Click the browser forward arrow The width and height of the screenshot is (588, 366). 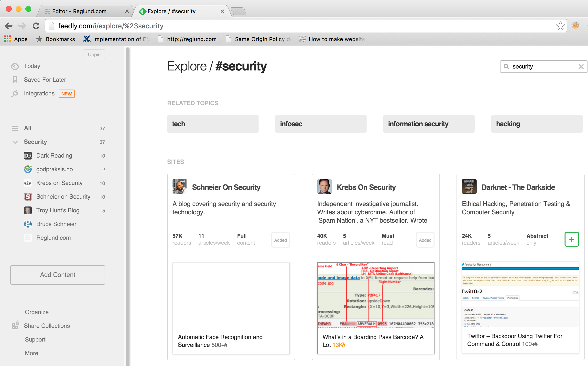pyautogui.click(x=22, y=26)
